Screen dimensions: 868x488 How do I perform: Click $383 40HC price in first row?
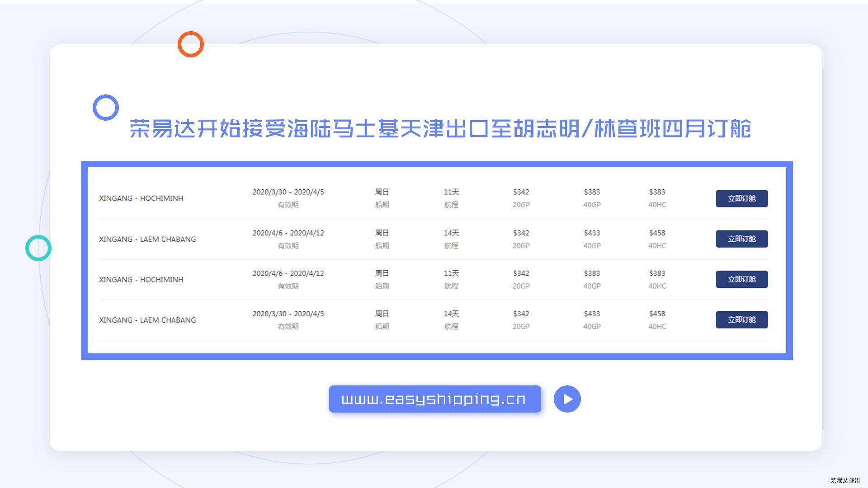click(x=657, y=192)
